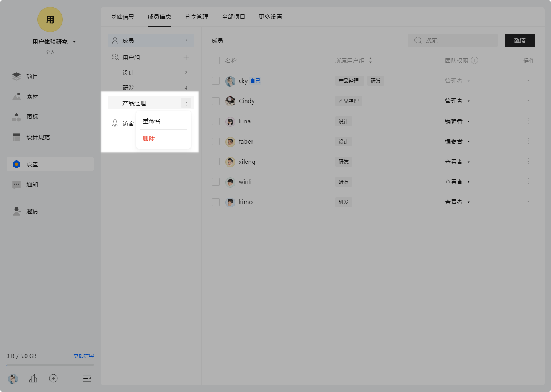Toggle the select-all checkbox beside 名称
This screenshot has width=551, height=392.
[216, 60]
